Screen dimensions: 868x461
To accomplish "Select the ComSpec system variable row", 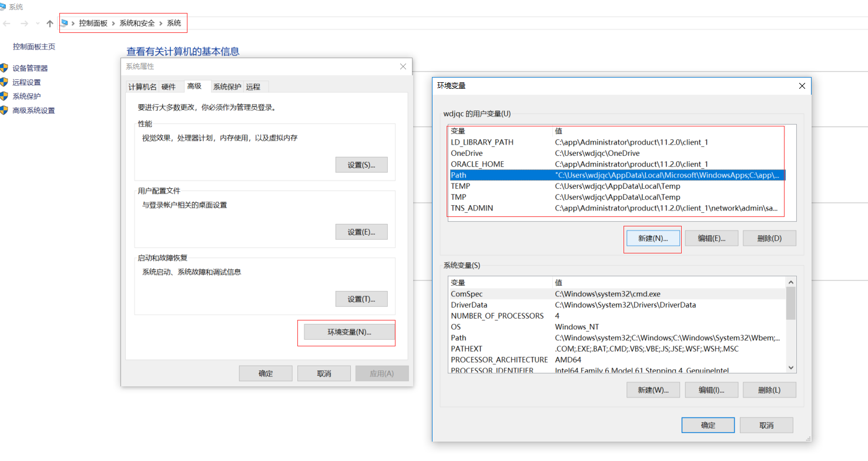I will [617, 294].
